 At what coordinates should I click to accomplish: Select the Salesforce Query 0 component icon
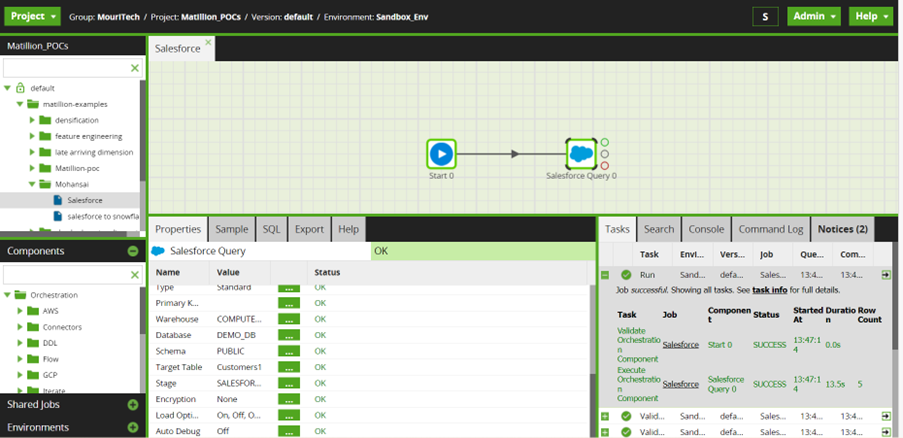(581, 154)
